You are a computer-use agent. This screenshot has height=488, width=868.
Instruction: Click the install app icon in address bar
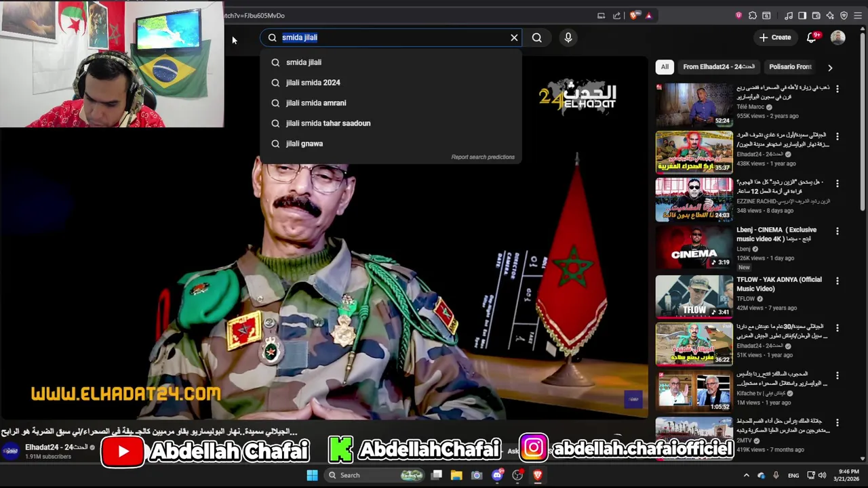click(x=601, y=16)
